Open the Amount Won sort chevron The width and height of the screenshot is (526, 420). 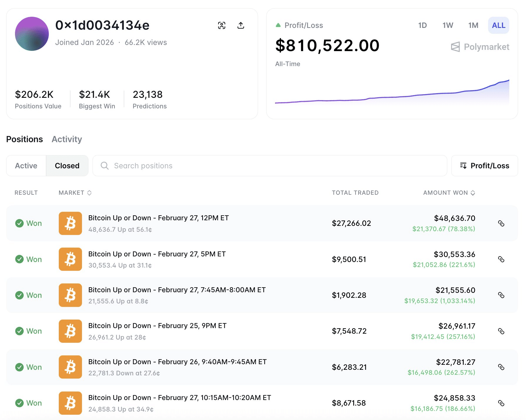pyautogui.click(x=473, y=193)
